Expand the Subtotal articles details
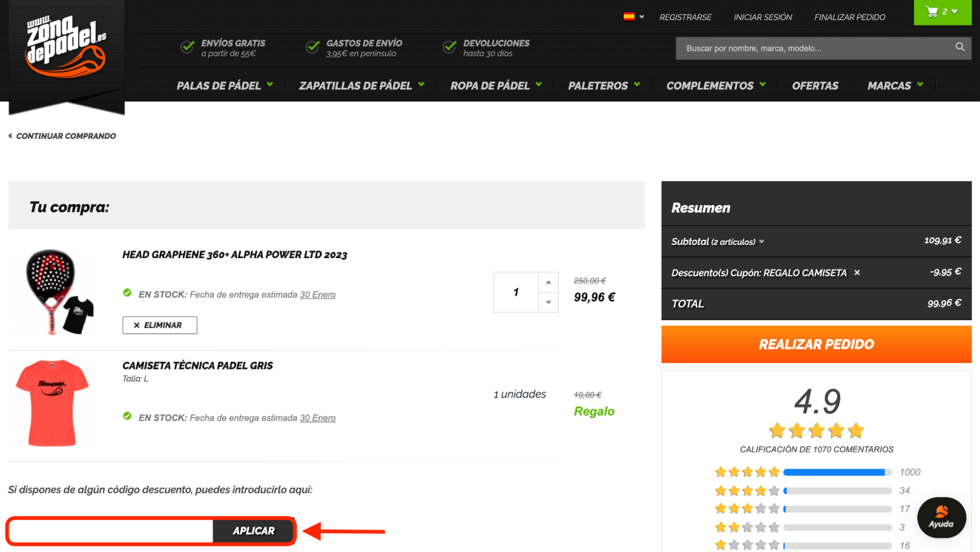This screenshot has height=552, width=980. (761, 242)
